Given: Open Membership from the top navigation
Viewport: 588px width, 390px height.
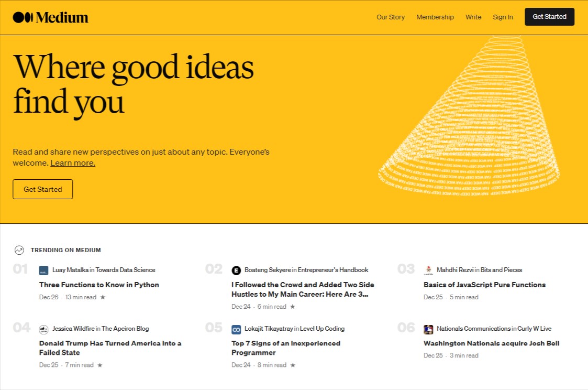Looking at the screenshot, I should pos(435,17).
